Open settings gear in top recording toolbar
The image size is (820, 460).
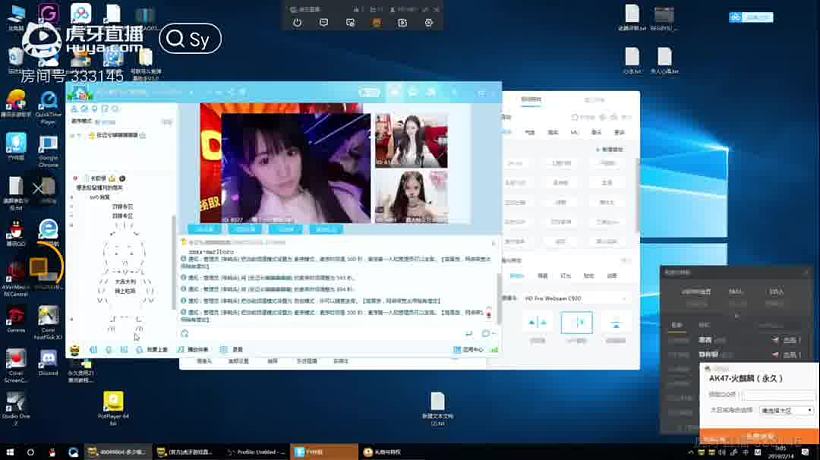(429, 22)
